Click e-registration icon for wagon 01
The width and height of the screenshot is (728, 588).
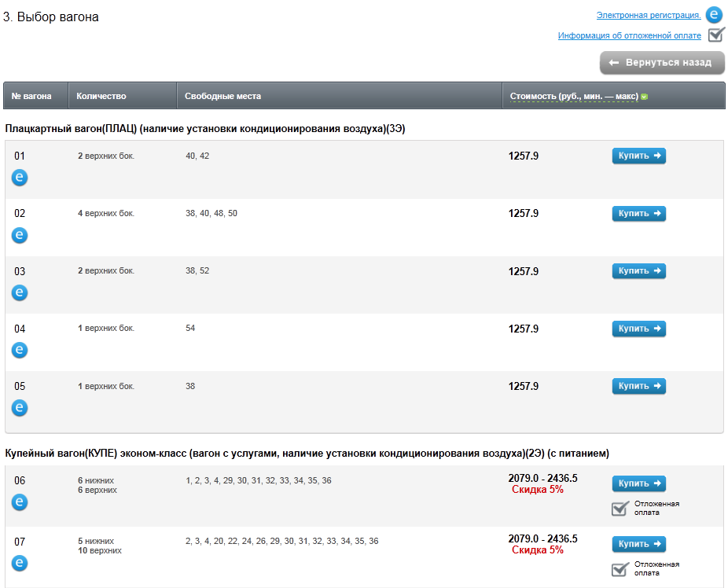(20, 178)
